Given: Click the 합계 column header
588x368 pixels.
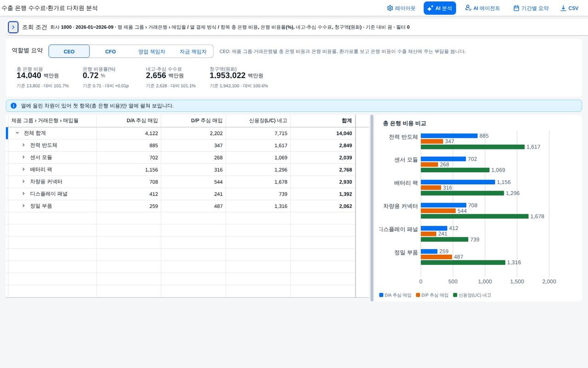Looking at the screenshot, I should click(323, 121).
